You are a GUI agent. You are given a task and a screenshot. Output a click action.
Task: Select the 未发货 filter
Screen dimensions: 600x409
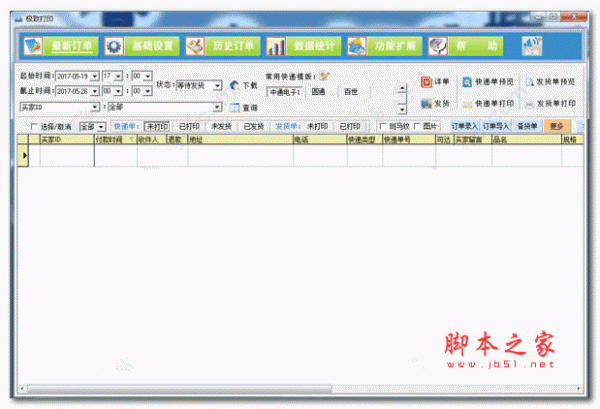click(222, 126)
